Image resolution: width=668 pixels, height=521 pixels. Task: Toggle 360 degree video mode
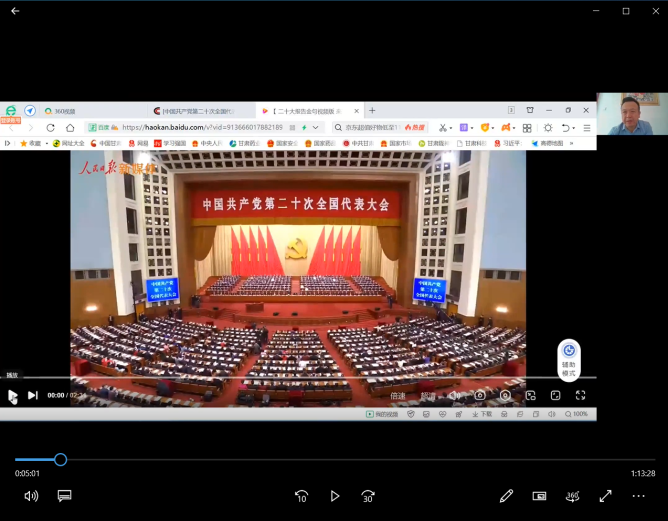572,496
